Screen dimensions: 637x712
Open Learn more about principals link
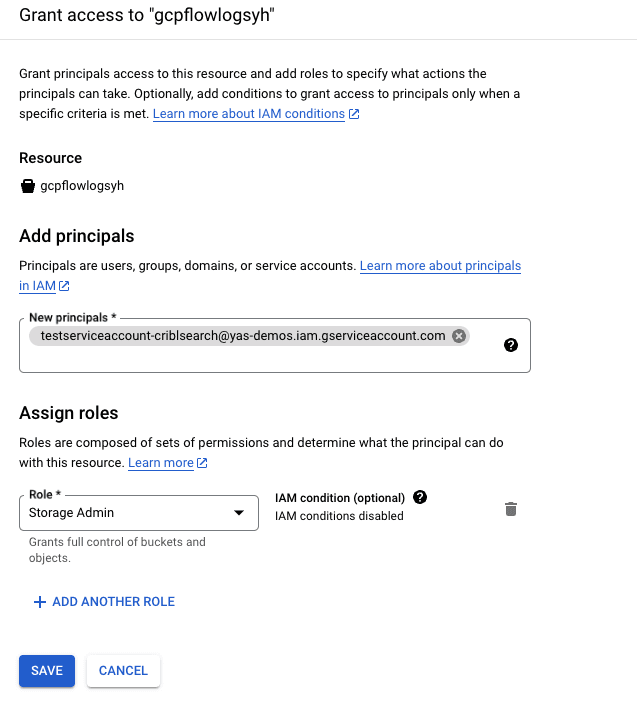pyautogui.click(x=440, y=266)
